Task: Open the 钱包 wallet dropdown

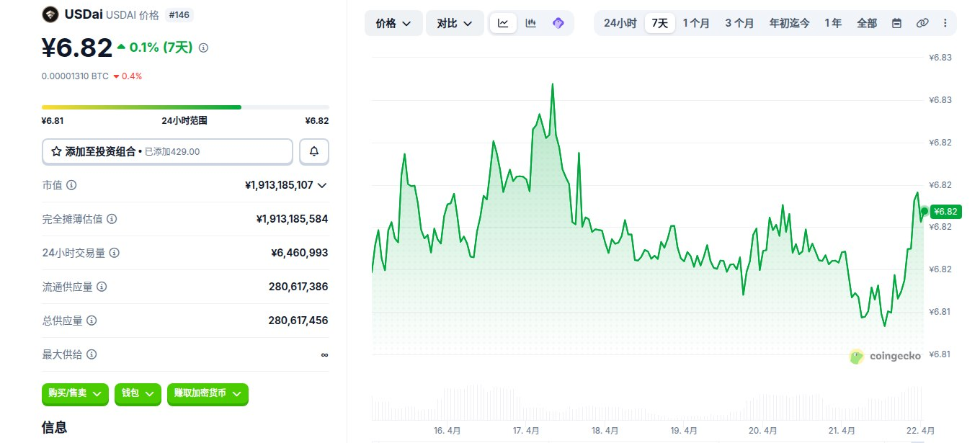Action: tap(137, 393)
